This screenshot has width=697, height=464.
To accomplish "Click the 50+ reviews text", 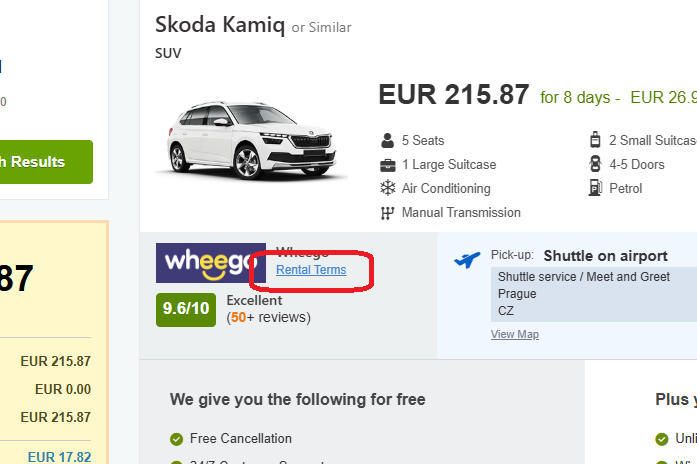I will click(269, 318).
